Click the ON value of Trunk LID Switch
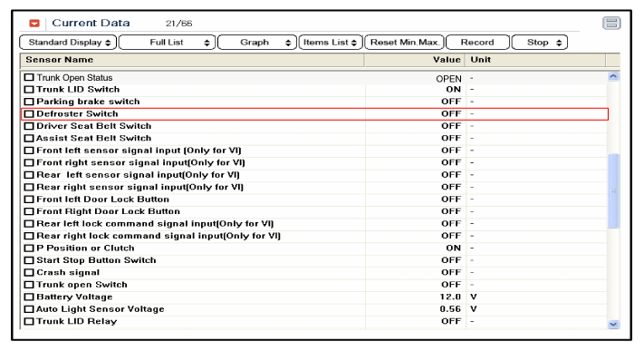The width and height of the screenshot is (644, 351). 454,89
